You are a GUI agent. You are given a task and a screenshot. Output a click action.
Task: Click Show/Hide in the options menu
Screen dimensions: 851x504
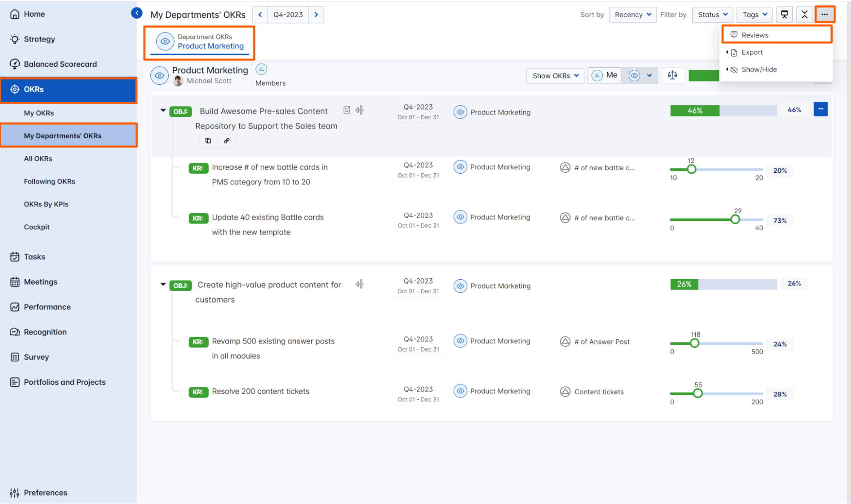[759, 69]
